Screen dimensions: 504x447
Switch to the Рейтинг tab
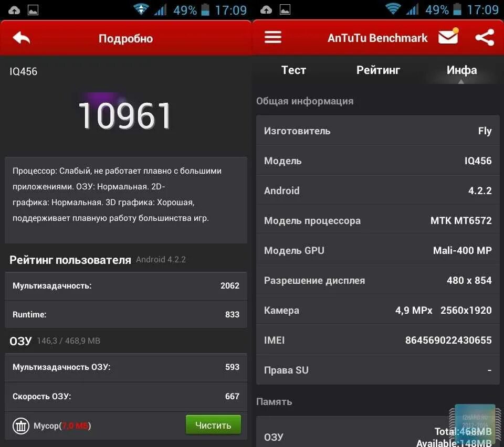coord(378,70)
